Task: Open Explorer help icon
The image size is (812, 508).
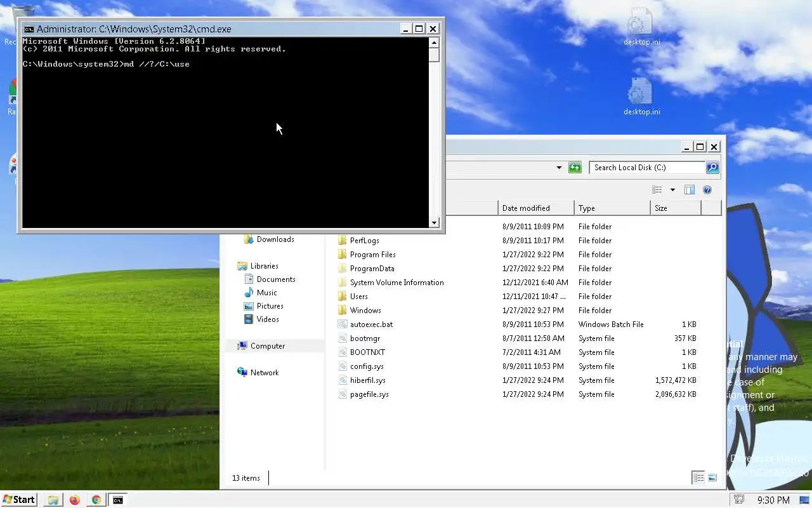Action: (x=707, y=190)
